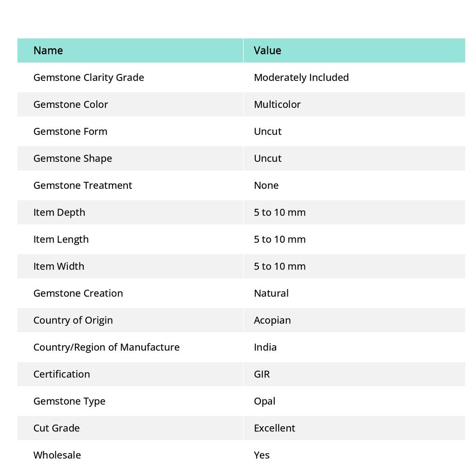Click the Excellent cut grade value
This screenshot has height=476, width=476.
point(274,428)
